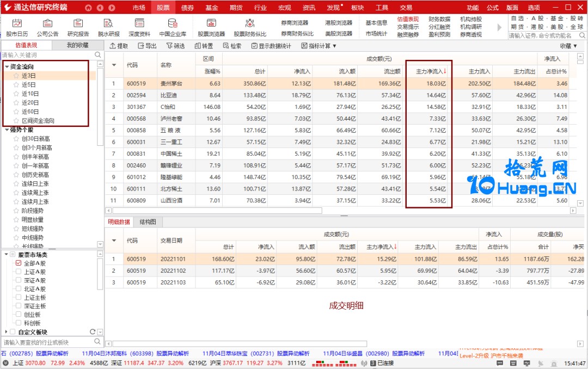Click the upper table's horizontal scrollbar thumb
The image size is (588, 369).
tap(217, 211)
